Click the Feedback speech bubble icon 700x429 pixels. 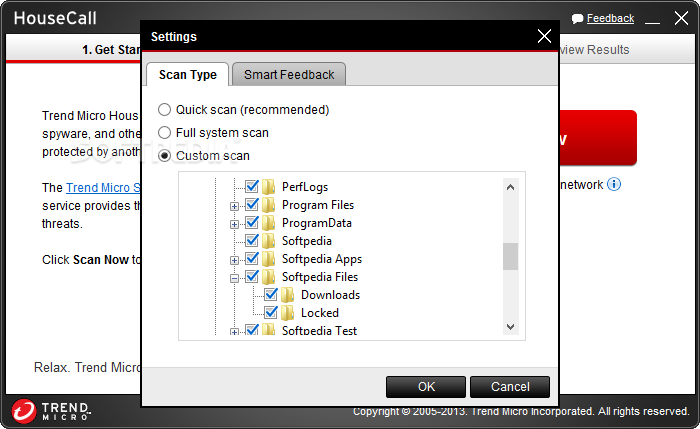pos(577,19)
